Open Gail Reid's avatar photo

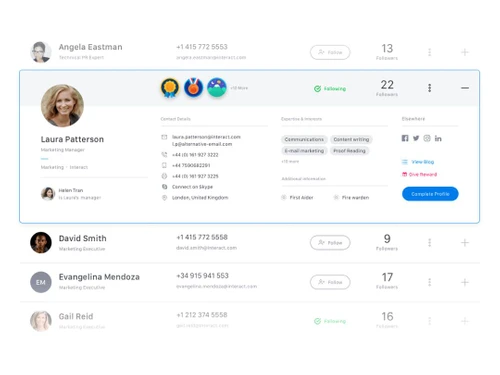(x=41, y=321)
